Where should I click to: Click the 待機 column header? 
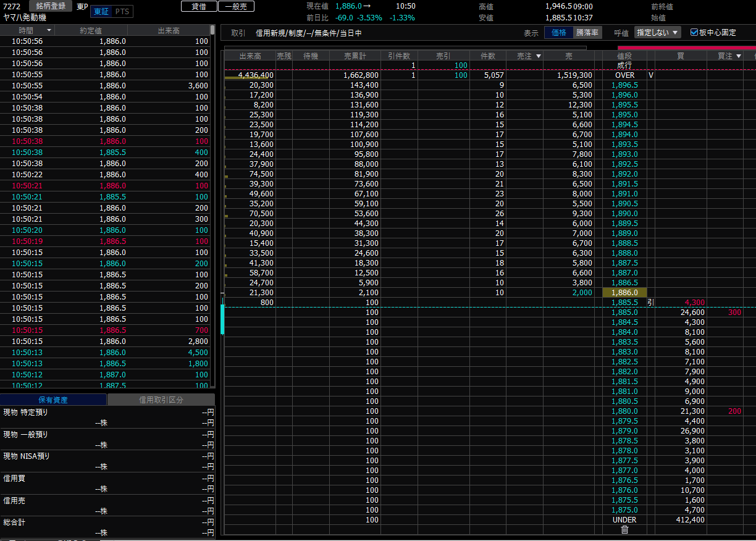pyautogui.click(x=311, y=56)
